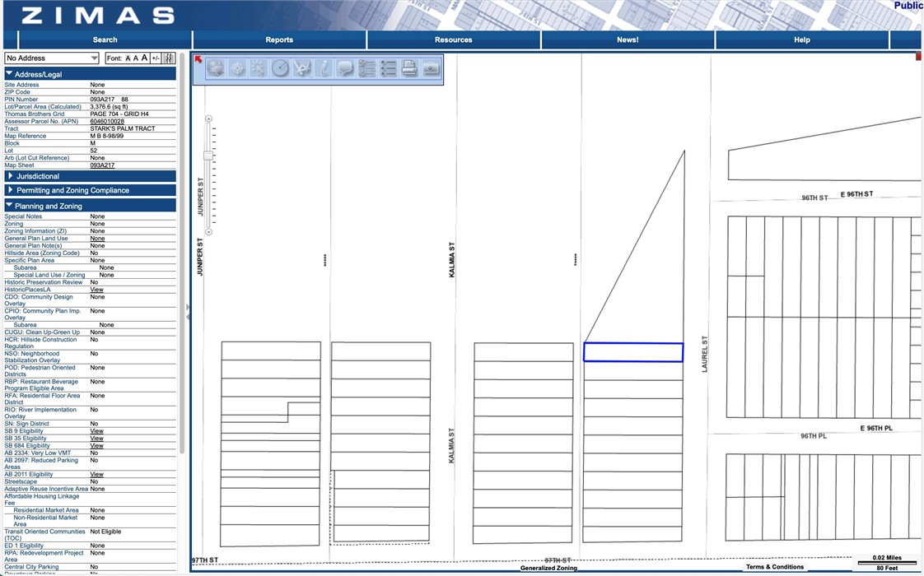The image size is (924, 576).
Task: Open the print map tool
Action: click(409, 69)
